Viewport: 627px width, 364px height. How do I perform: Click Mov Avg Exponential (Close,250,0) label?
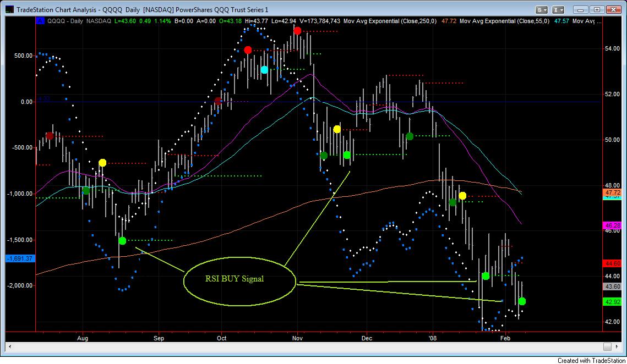tap(390, 21)
